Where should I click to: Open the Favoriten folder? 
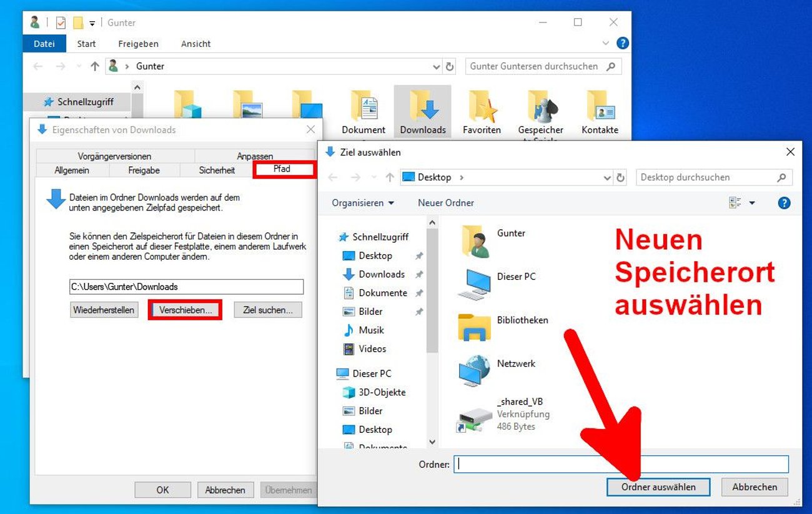481,111
